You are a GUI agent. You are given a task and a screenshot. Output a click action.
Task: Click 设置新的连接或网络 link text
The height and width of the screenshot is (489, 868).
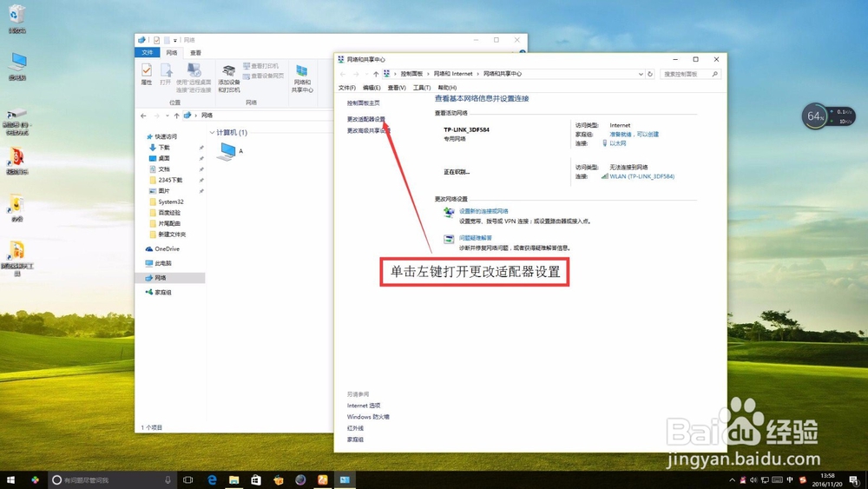pyautogui.click(x=483, y=211)
